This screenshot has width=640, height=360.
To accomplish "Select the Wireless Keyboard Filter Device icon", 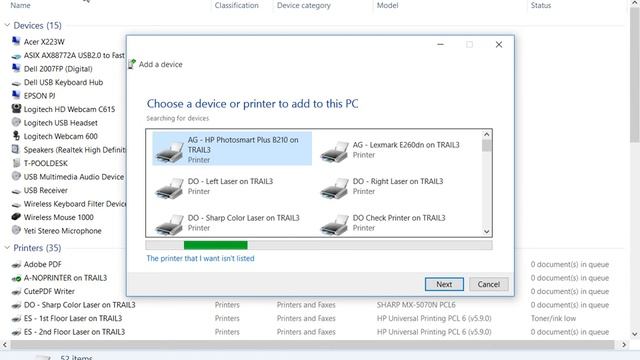I will (16, 204).
